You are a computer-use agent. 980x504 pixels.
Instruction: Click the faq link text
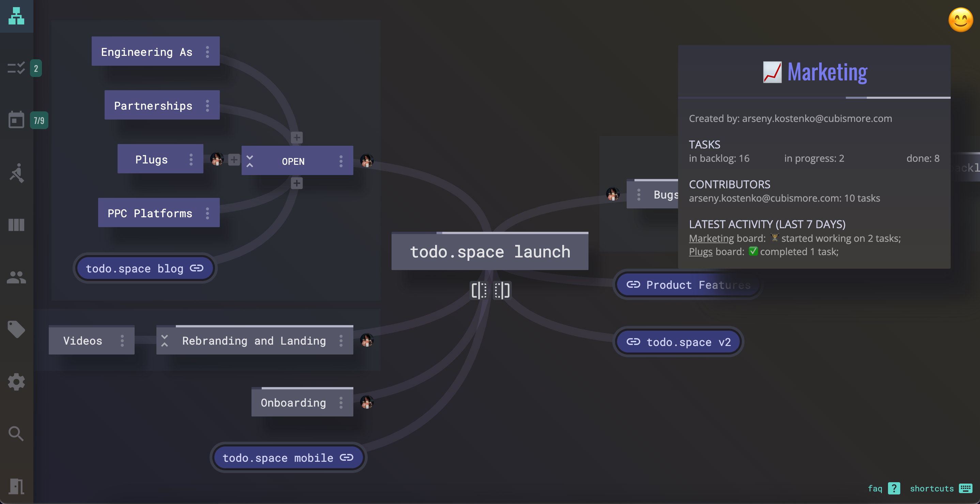click(x=875, y=488)
